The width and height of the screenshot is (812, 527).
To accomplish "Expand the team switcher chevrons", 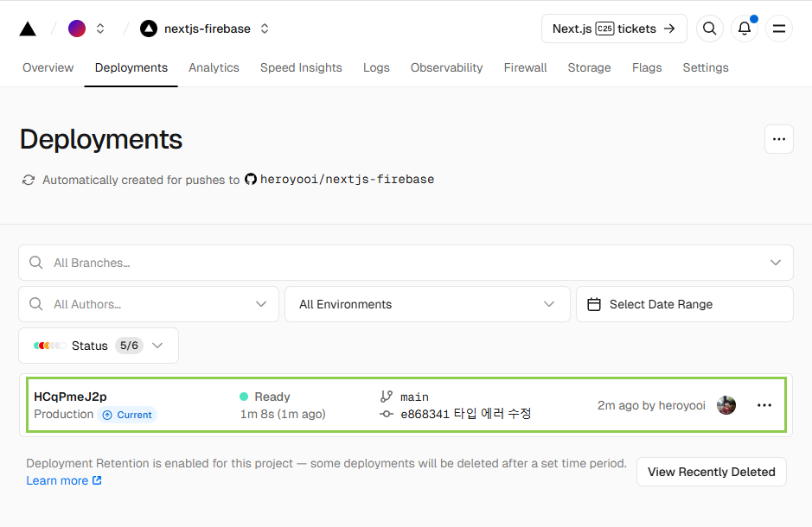I will [x=100, y=29].
